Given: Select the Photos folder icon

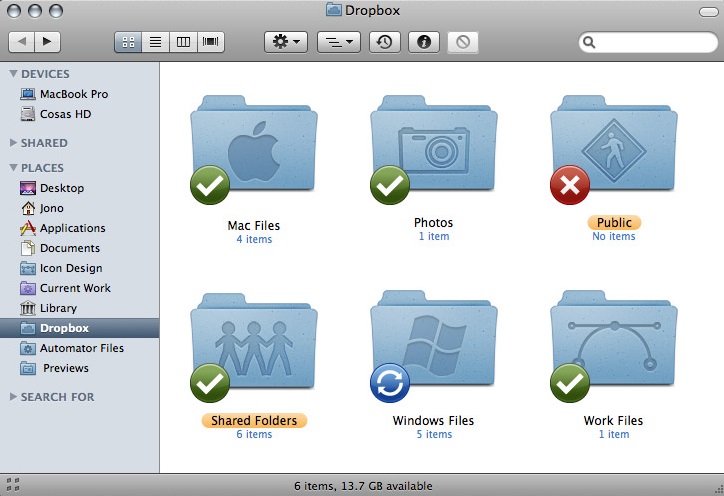Looking at the screenshot, I should point(434,143).
